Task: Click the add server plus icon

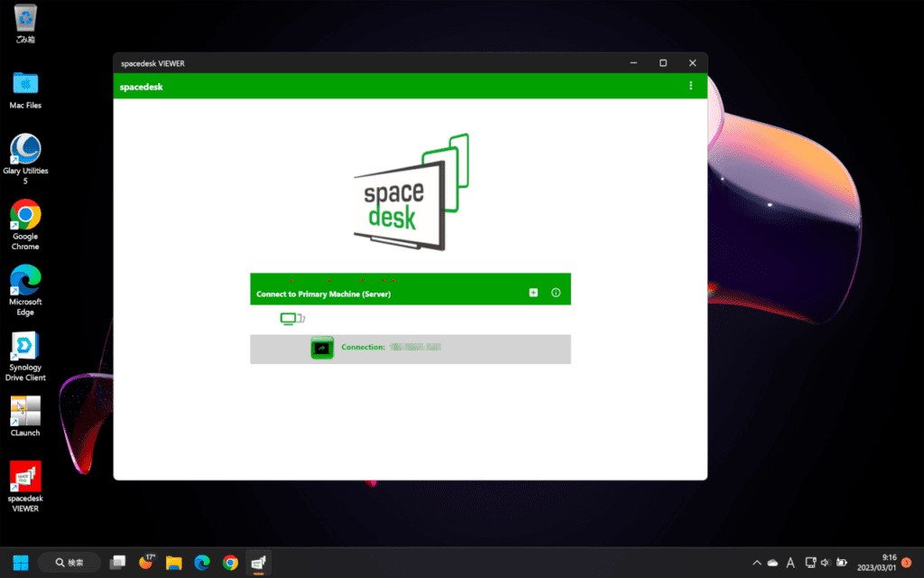Action: coord(533,293)
